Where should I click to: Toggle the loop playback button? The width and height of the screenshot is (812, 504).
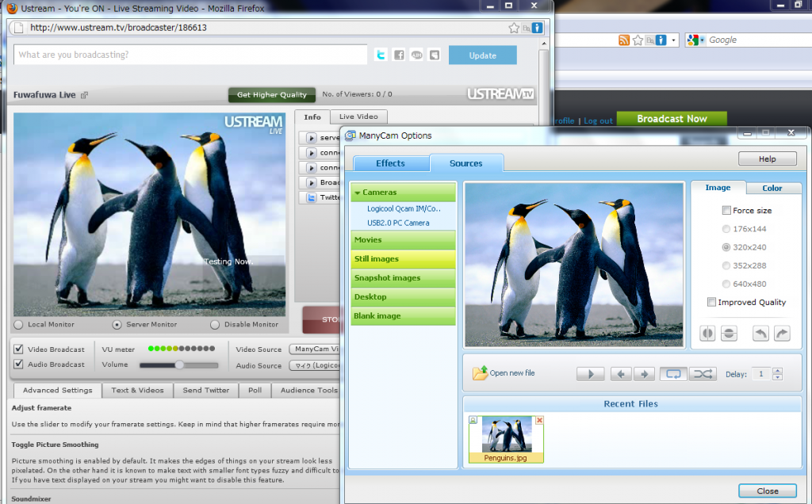tap(673, 374)
